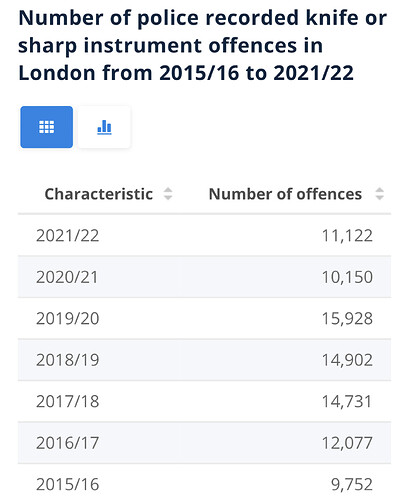Image resolution: width=409 pixels, height=500 pixels.
Task: Click the Characteristic column header
Action: click(x=99, y=194)
